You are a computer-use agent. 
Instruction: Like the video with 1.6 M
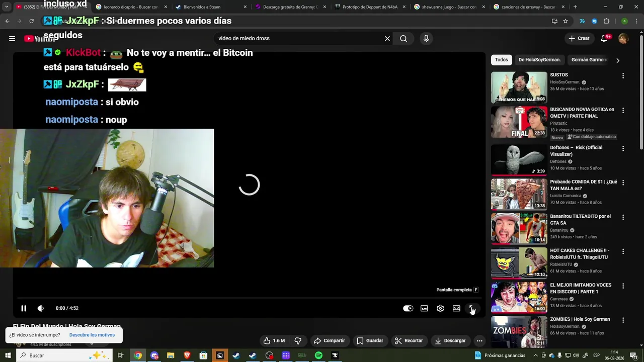(274, 341)
